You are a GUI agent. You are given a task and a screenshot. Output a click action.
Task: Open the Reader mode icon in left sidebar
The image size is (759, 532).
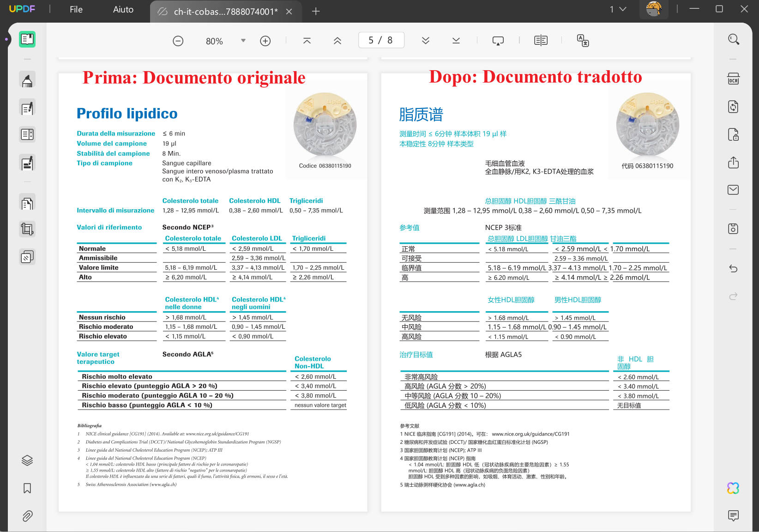[x=27, y=39]
